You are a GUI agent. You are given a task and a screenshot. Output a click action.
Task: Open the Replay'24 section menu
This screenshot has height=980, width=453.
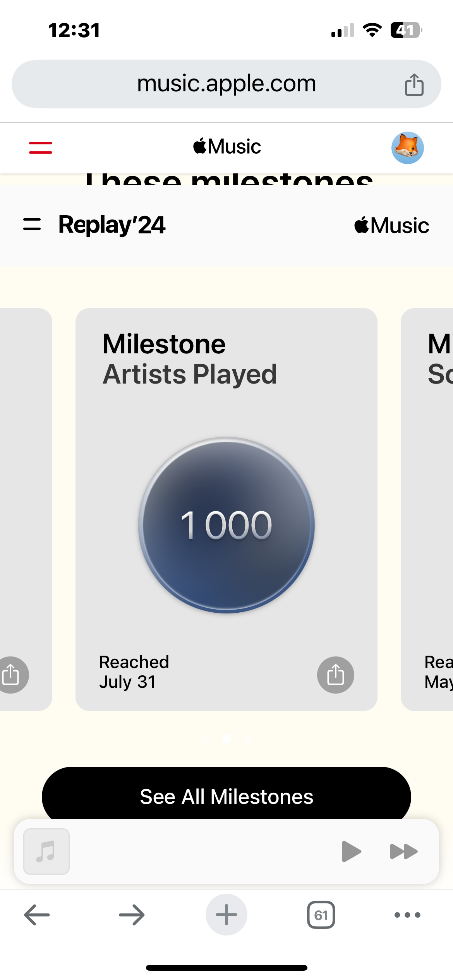(32, 224)
